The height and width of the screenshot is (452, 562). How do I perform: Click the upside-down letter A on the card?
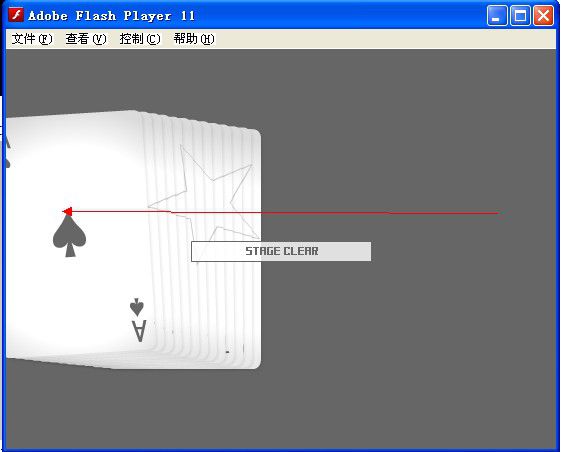pos(139,330)
